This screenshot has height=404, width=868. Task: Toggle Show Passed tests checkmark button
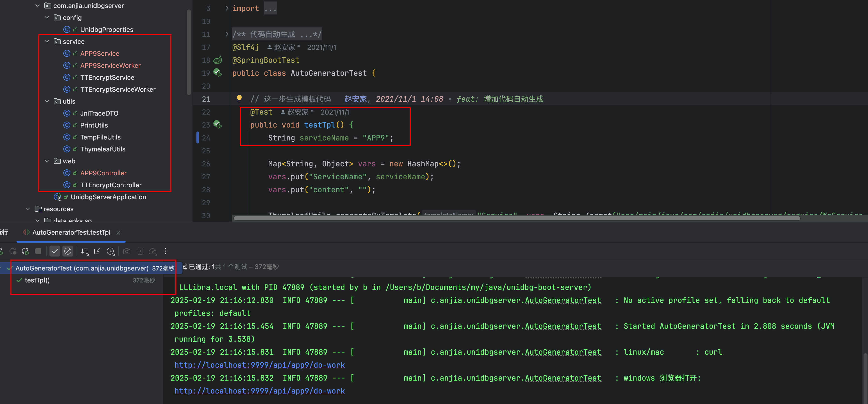coord(55,251)
